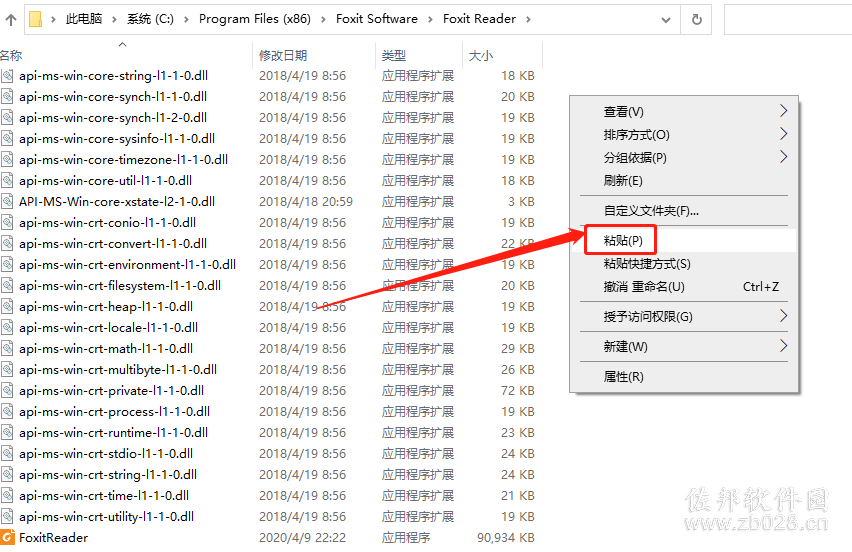Viewport: 852px width, 552px height.
Task: Open 新建(W) submenu
Action: click(x=684, y=347)
